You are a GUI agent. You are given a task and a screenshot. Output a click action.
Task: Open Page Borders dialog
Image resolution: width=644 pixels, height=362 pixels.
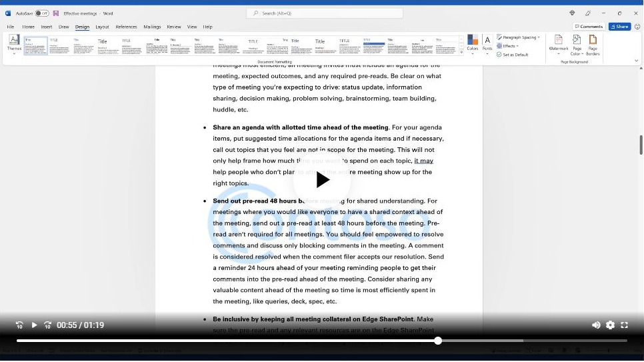(593, 45)
